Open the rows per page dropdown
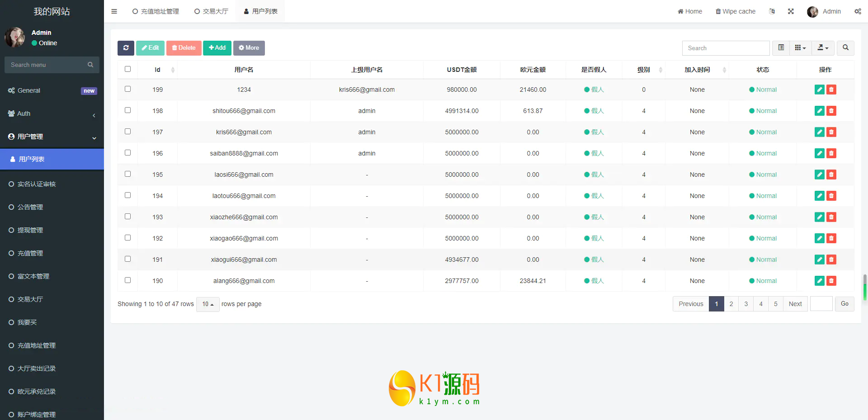 coord(208,304)
